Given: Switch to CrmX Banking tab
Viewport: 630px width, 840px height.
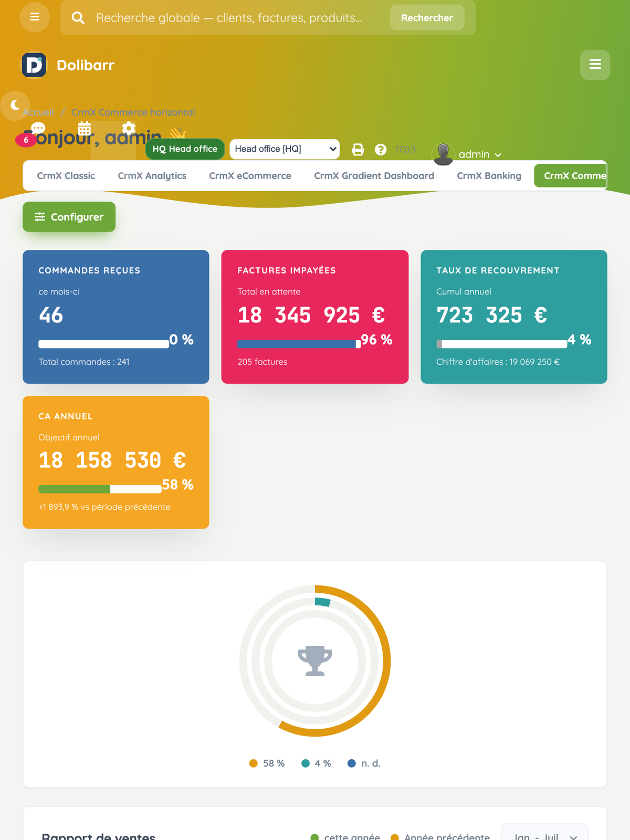Looking at the screenshot, I should click(489, 176).
